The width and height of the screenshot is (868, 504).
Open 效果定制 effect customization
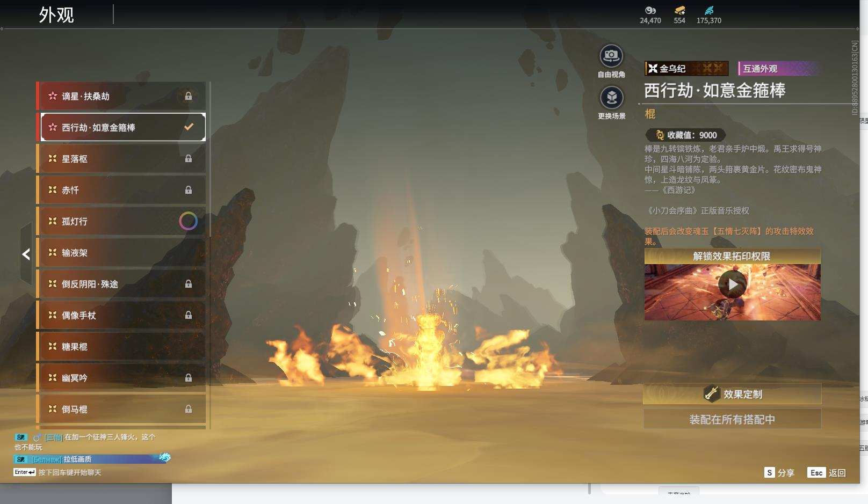pyautogui.click(x=732, y=394)
